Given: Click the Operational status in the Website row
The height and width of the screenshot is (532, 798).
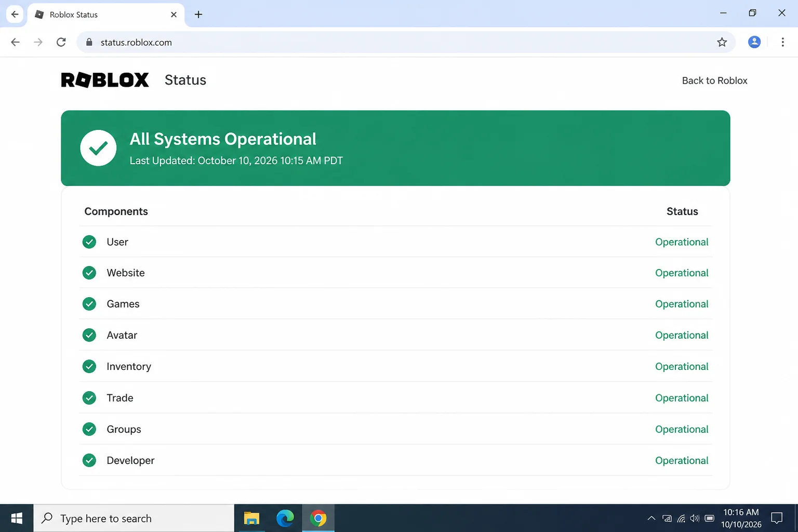Looking at the screenshot, I should tap(682, 273).
